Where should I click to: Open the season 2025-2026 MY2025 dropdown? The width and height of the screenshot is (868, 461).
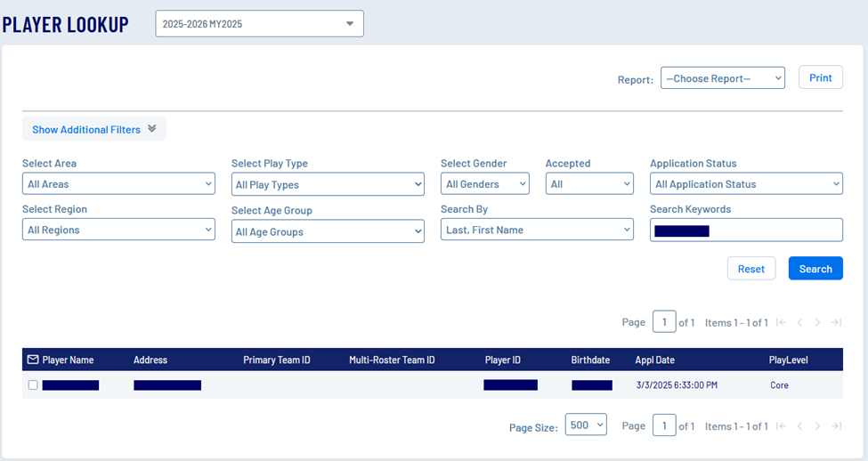259,24
